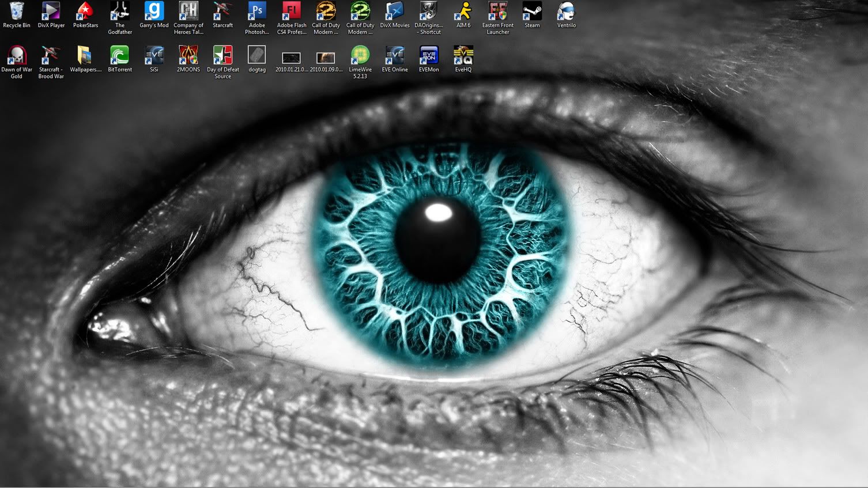Select the 2MOONS game icon
Viewport: 868px width, 488px height.
pyautogui.click(x=188, y=55)
